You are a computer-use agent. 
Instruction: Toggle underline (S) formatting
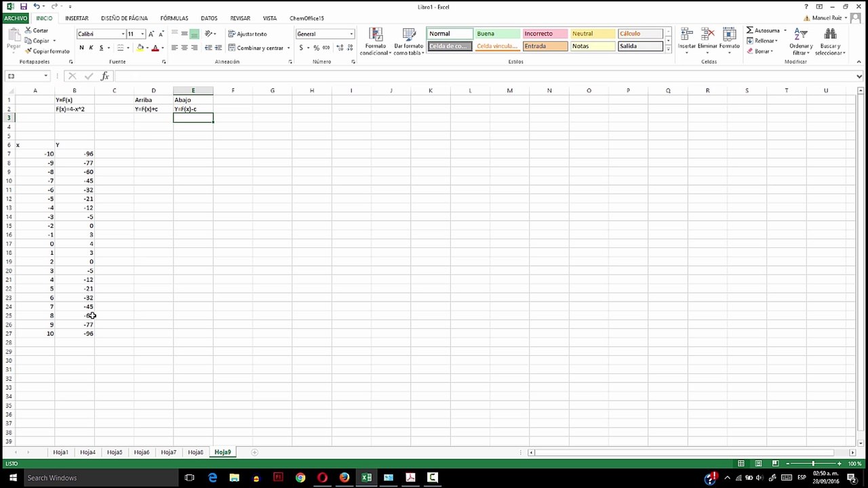pyautogui.click(x=101, y=48)
